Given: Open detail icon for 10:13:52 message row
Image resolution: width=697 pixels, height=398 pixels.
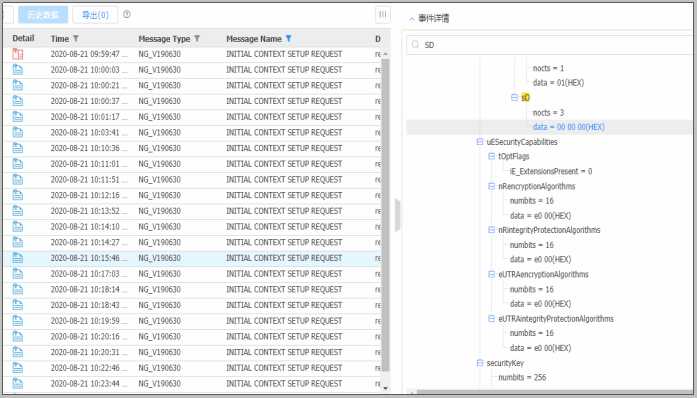Looking at the screenshot, I should (18, 211).
